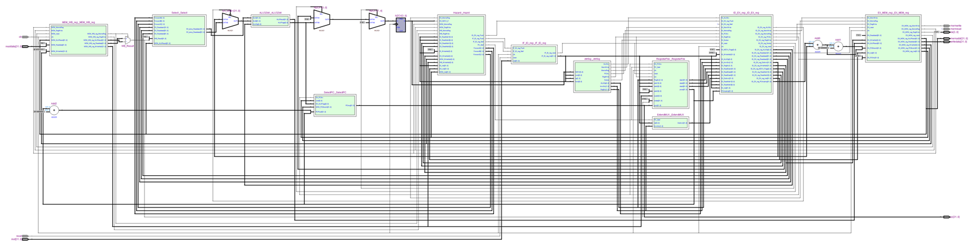Click the IF_ID_reg module block
The image size is (980, 247).
533,54
